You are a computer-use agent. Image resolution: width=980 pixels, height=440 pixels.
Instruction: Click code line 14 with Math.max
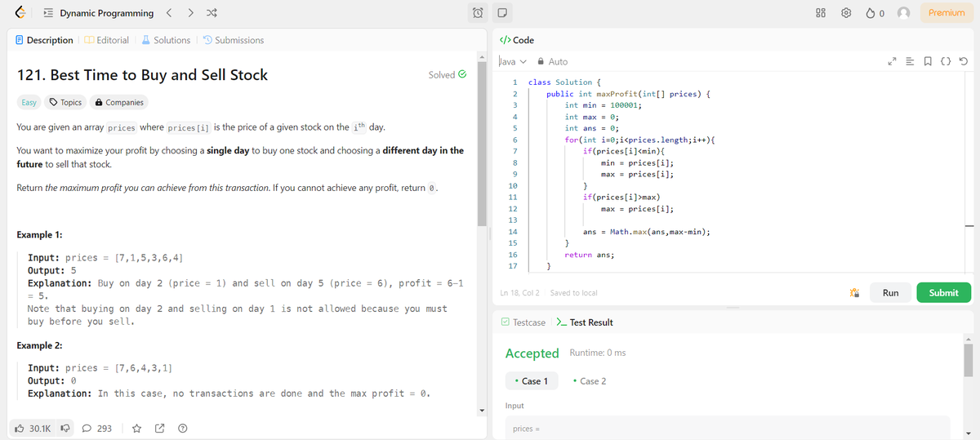coord(645,232)
